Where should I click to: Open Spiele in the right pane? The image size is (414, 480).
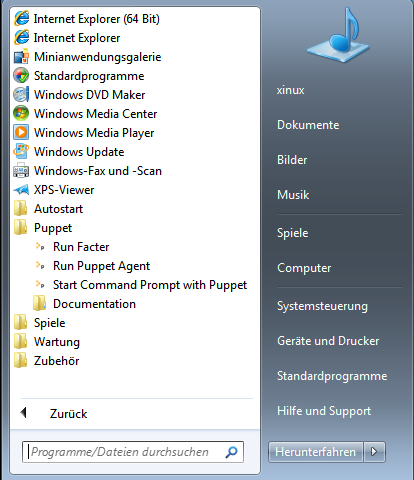coord(292,233)
